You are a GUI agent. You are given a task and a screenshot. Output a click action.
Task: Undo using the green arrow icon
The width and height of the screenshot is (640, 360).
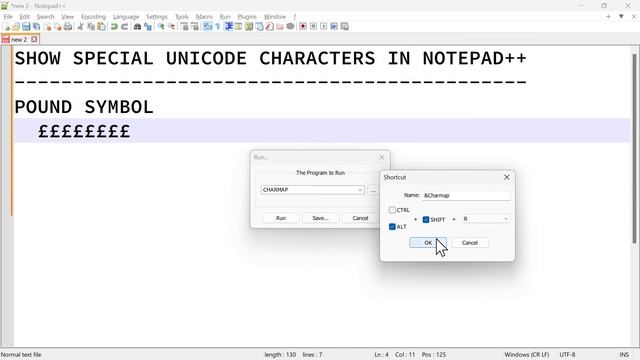114,27
